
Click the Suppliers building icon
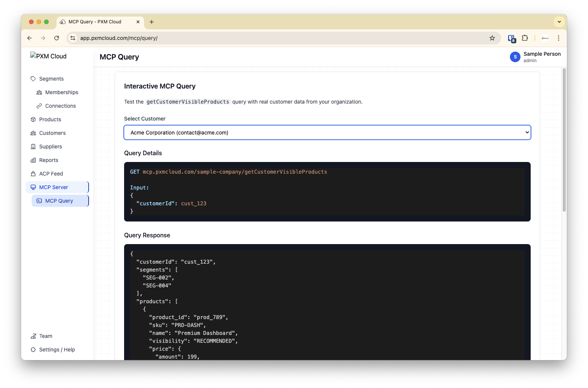[33, 147]
